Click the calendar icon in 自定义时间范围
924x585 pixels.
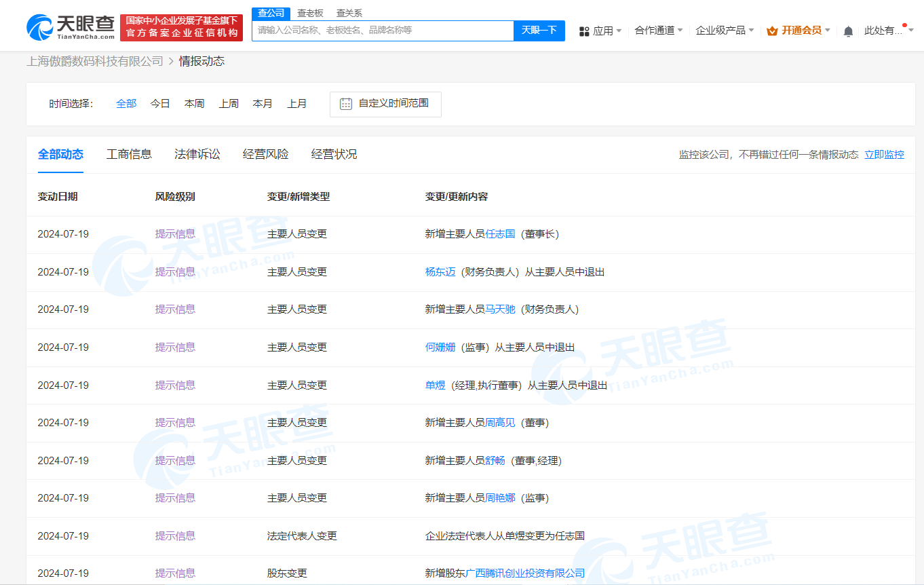[346, 104]
